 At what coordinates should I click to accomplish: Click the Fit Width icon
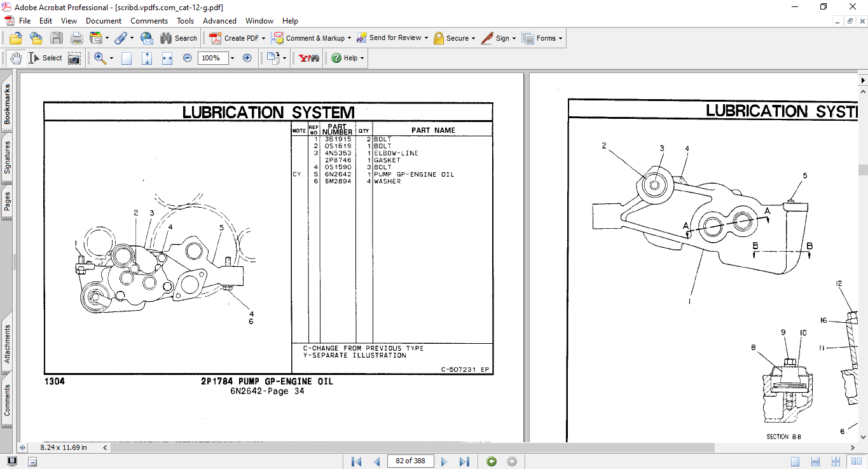point(167,58)
